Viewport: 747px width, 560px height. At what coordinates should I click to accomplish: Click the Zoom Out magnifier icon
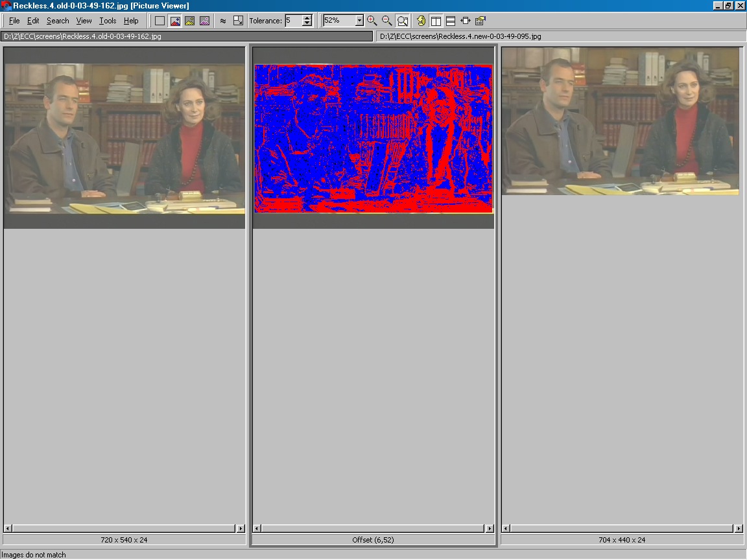(x=387, y=21)
